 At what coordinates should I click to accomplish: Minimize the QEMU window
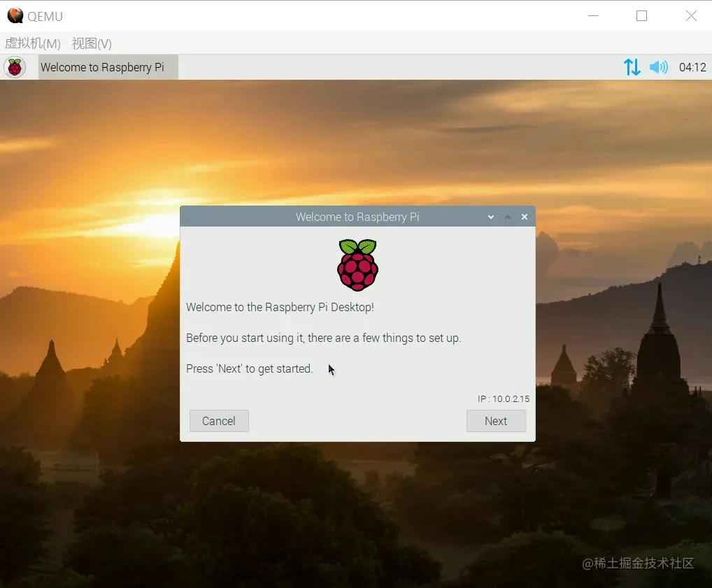594,16
